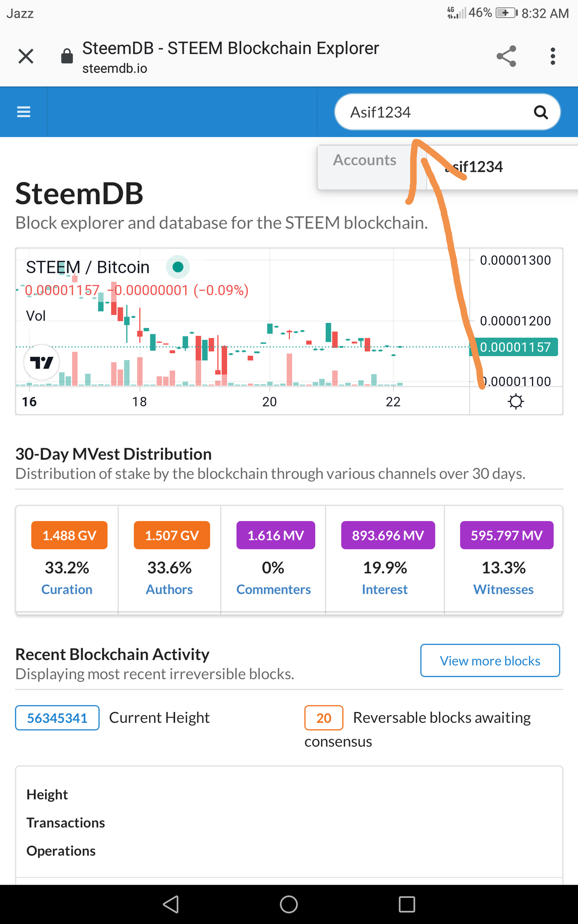Tap the Android home circle button
The image size is (578, 924).
(289, 904)
